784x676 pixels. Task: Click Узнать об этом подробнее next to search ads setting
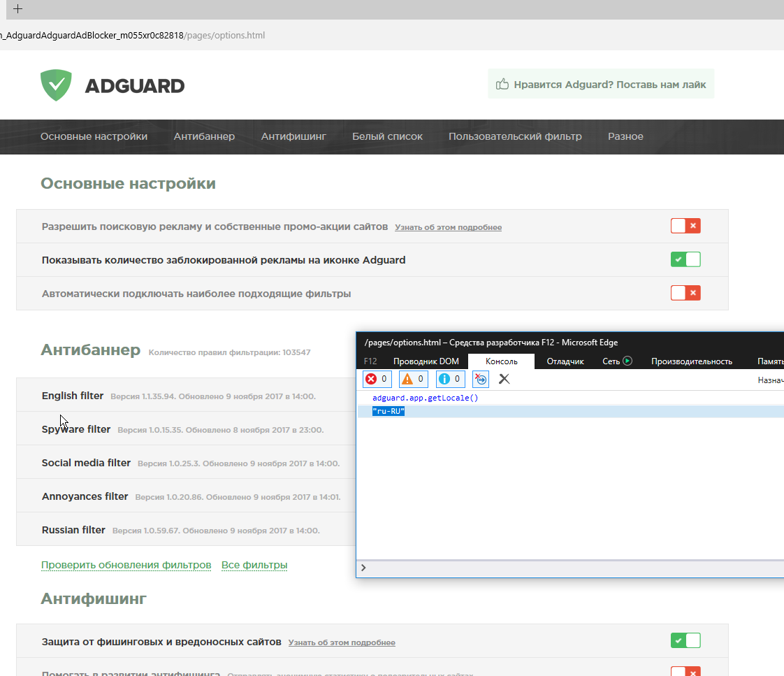pyautogui.click(x=448, y=226)
